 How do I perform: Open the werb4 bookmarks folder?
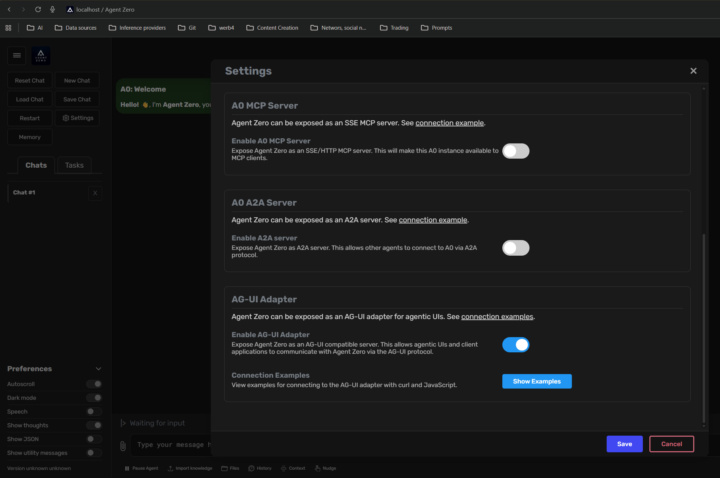(x=221, y=28)
